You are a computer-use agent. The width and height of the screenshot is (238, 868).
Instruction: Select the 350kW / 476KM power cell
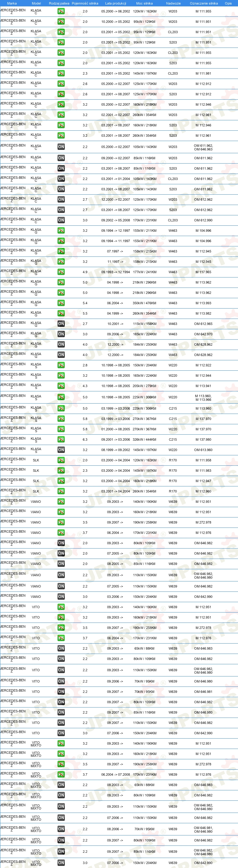(x=145, y=303)
